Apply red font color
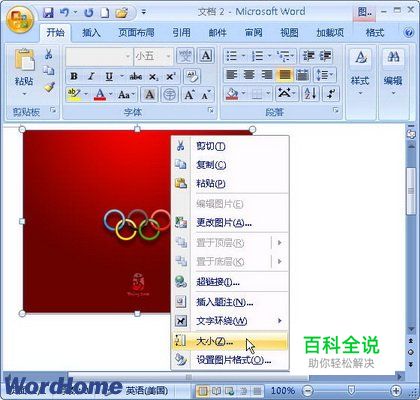 pyautogui.click(x=100, y=95)
